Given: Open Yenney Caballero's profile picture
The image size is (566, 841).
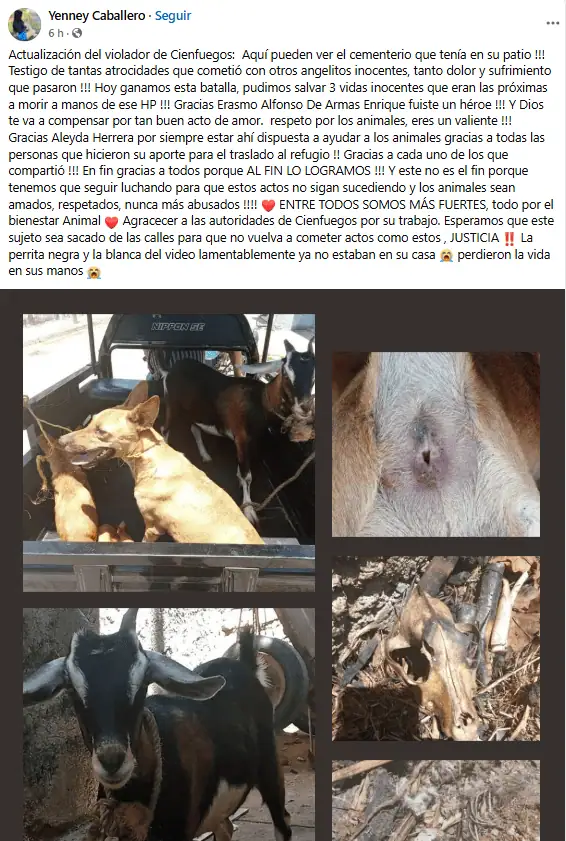Looking at the screenshot, I should 25,25.
